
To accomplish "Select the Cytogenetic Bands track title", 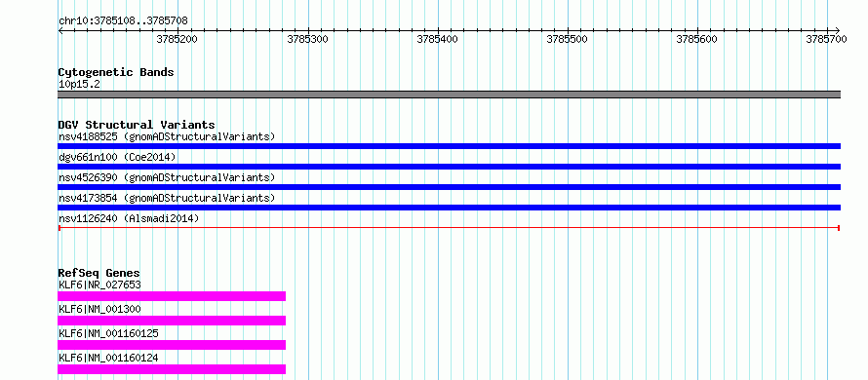I will click(116, 72).
